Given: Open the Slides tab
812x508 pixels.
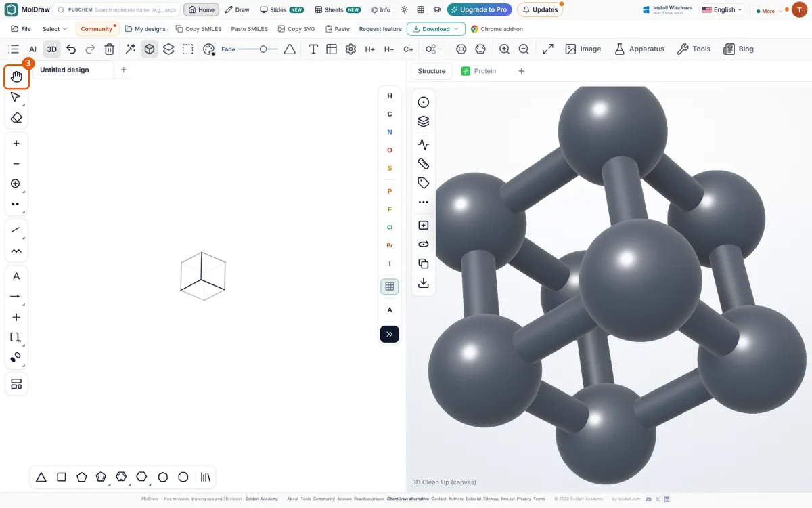Looking at the screenshot, I should click(x=282, y=10).
